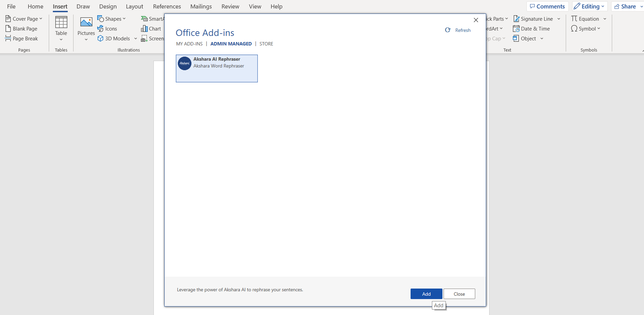The image size is (644, 315).
Task: Click the Blank Page icon
Action: [8, 29]
